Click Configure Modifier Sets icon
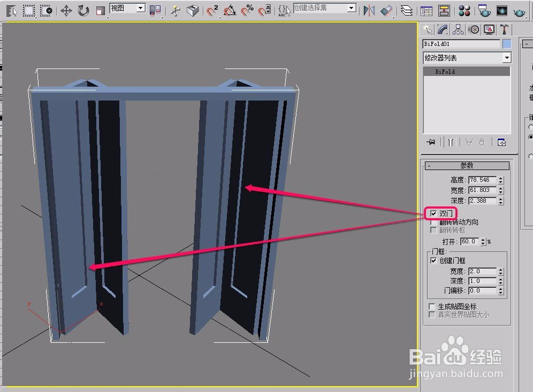Screen dimensions: 533x392 [501, 142]
